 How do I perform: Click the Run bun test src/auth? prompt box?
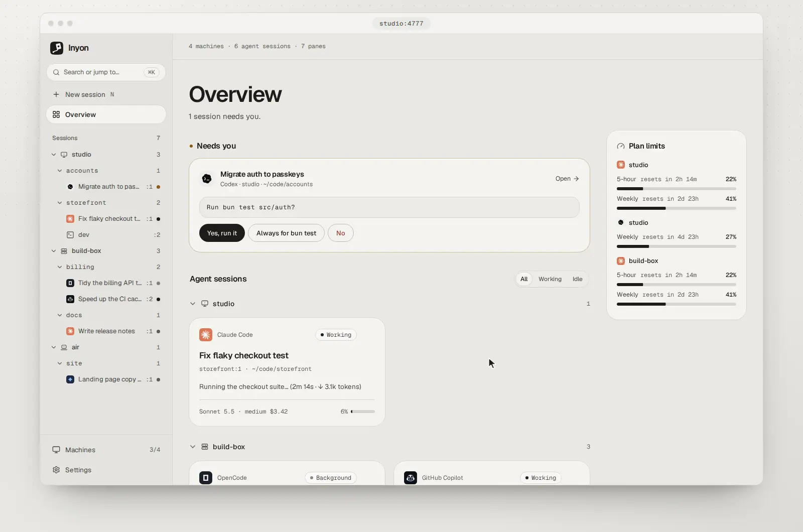click(x=389, y=207)
